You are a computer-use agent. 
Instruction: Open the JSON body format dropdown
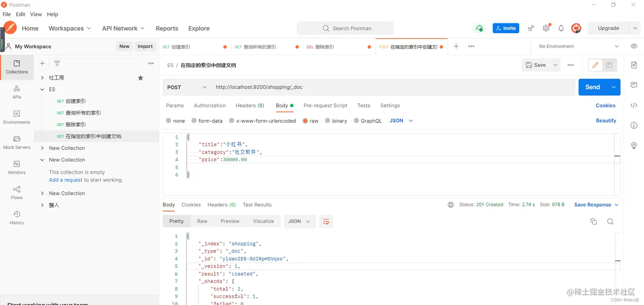[x=401, y=121]
